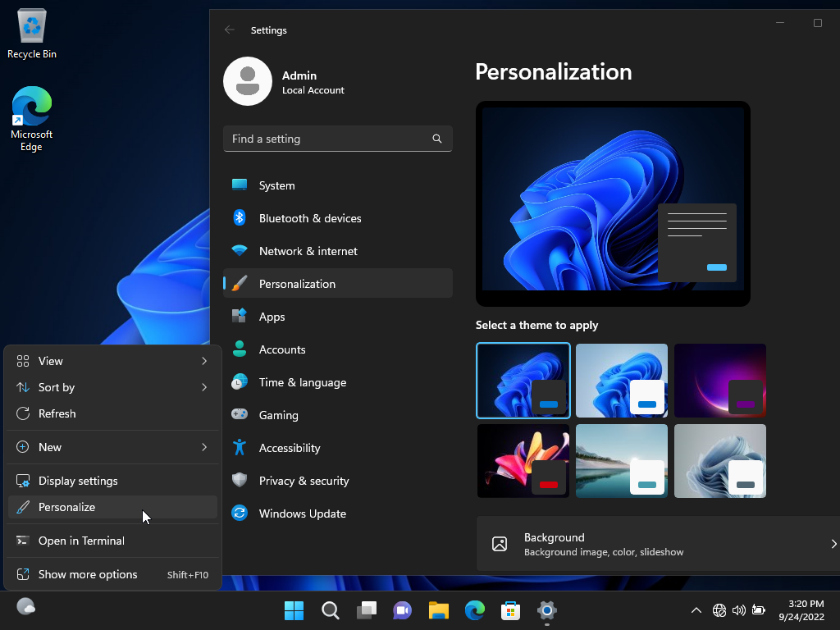Screen dimensions: 840x630
Task: Apply the light blue bloom theme
Action: tap(622, 381)
